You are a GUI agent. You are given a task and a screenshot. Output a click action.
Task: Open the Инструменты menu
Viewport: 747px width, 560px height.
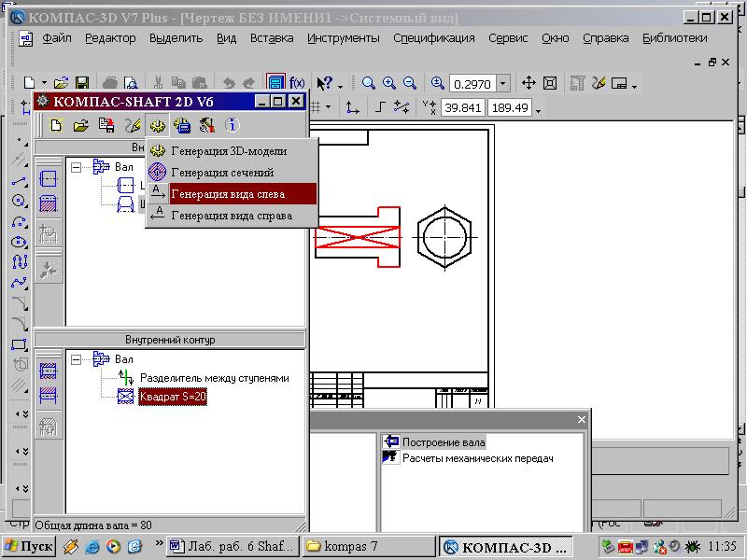pyautogui.click(x=343, y=38)
